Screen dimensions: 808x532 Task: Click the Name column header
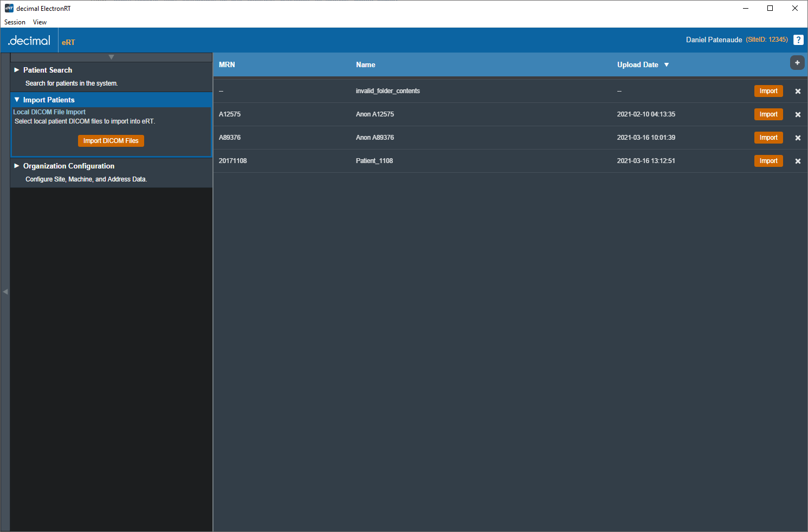click(x=365, y=65)
